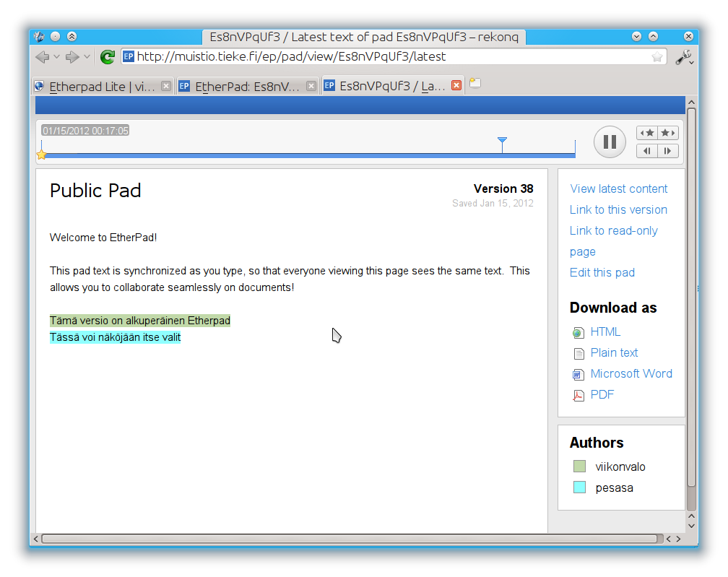Click the Microsoft Word file icon
This screenshot has height=577, width=728.
[578, 374]
